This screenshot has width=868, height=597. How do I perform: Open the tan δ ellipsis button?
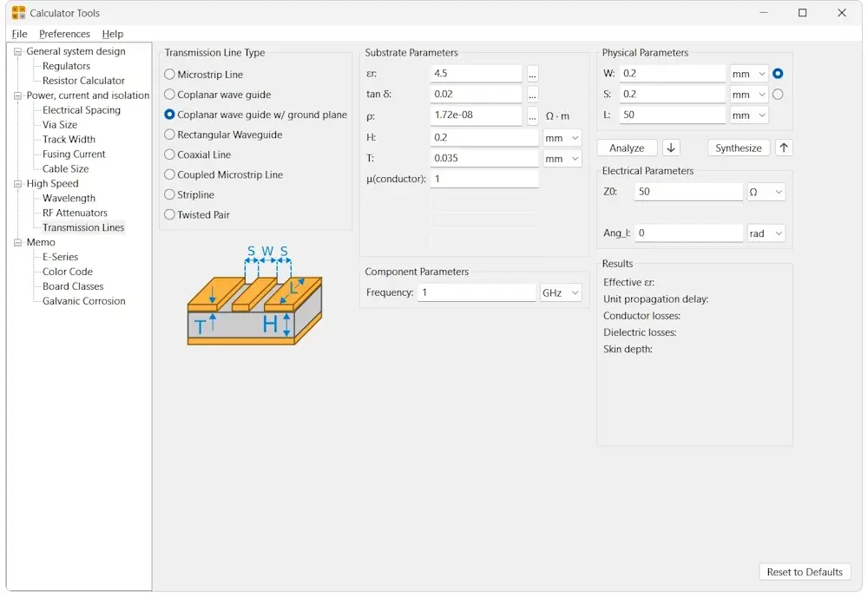(x=533, y=95)
